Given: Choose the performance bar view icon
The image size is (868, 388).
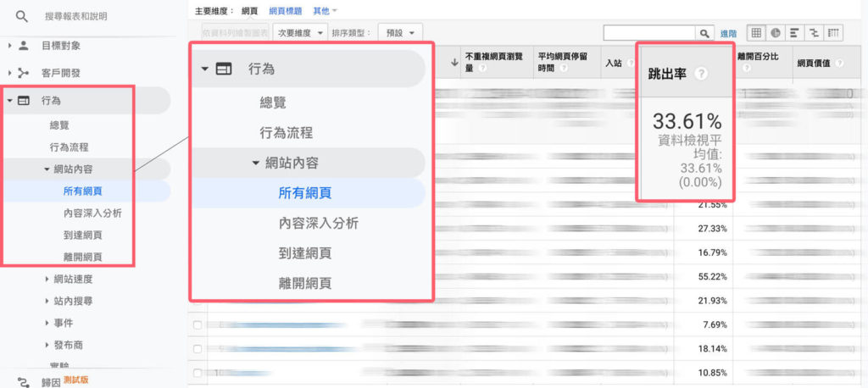Looking at the screenshot, I should (795, 32).
